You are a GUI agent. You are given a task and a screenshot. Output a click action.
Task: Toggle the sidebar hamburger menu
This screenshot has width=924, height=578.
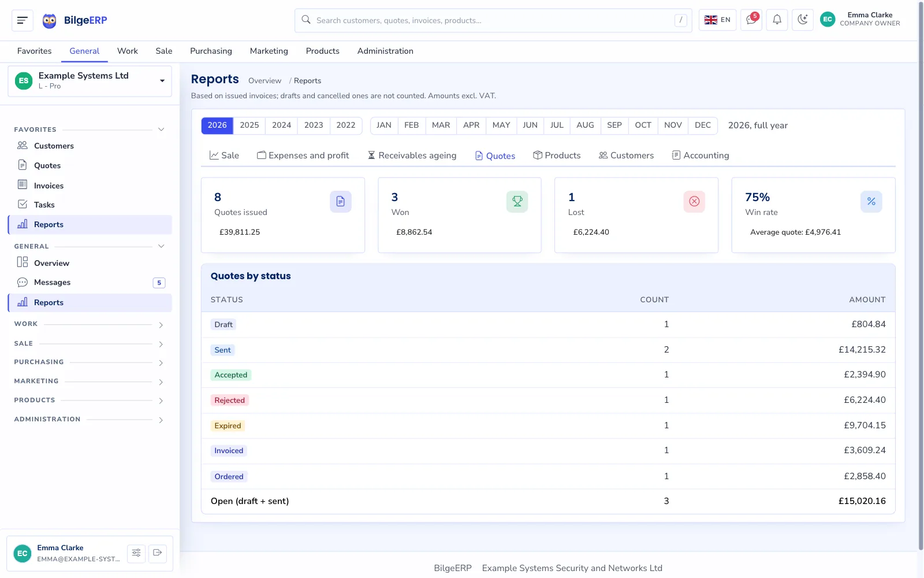click(x=23, y=20)
